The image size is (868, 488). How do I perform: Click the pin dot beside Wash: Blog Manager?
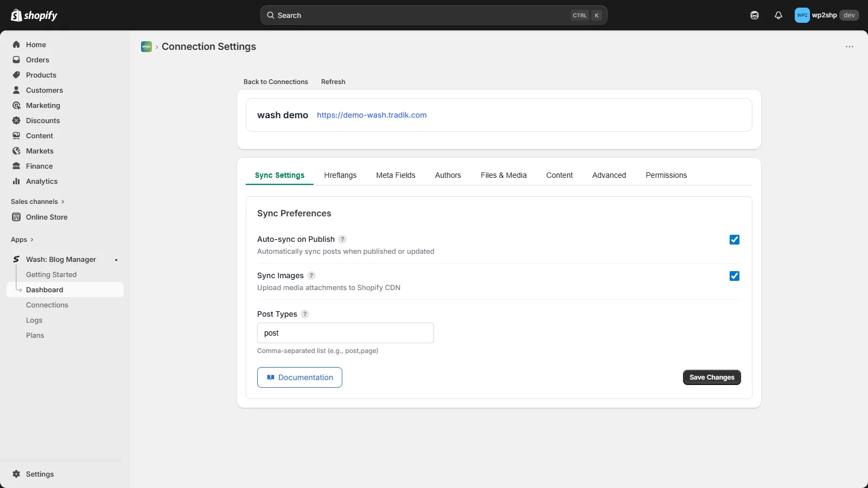point(116,260)
